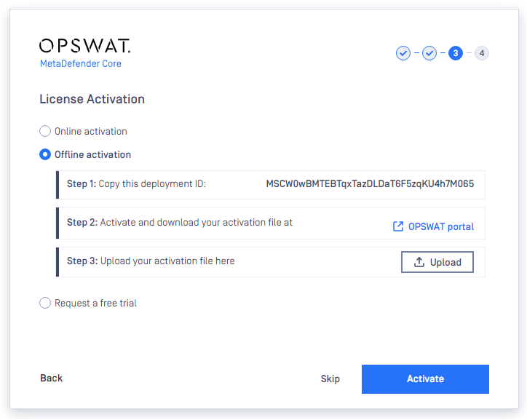The image size is (527, 420).
Task: Select Online activation radio button
Action: 45,131
